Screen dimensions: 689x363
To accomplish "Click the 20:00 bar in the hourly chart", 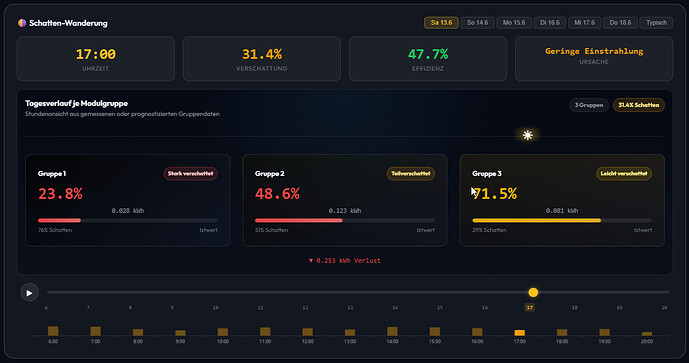I will point(647,334).
